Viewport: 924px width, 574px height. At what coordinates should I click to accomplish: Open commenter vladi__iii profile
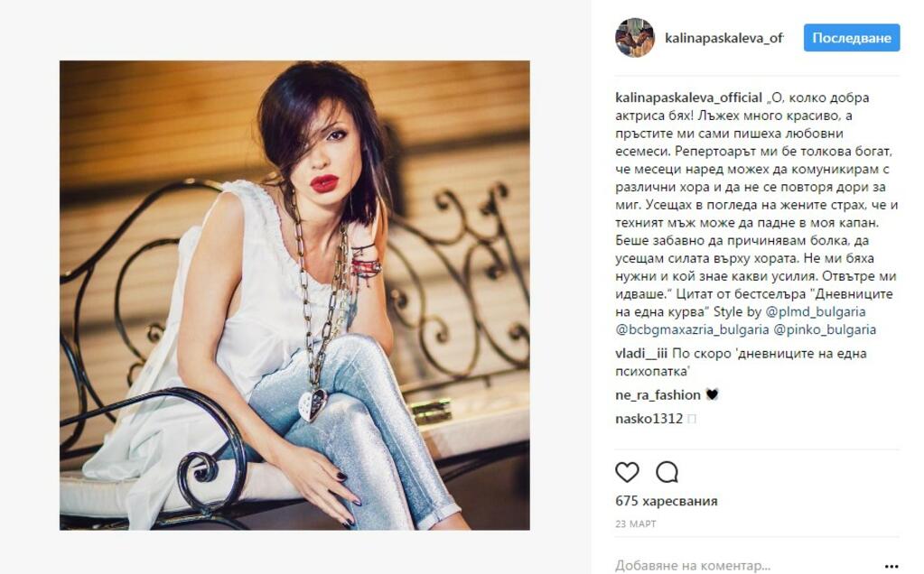[641, 353]
